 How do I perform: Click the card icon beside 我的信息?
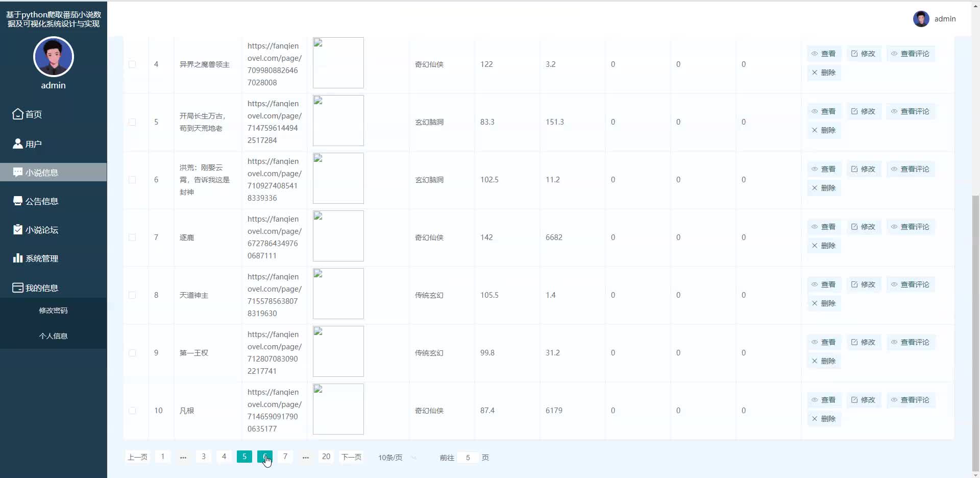[x=18, y=288]
